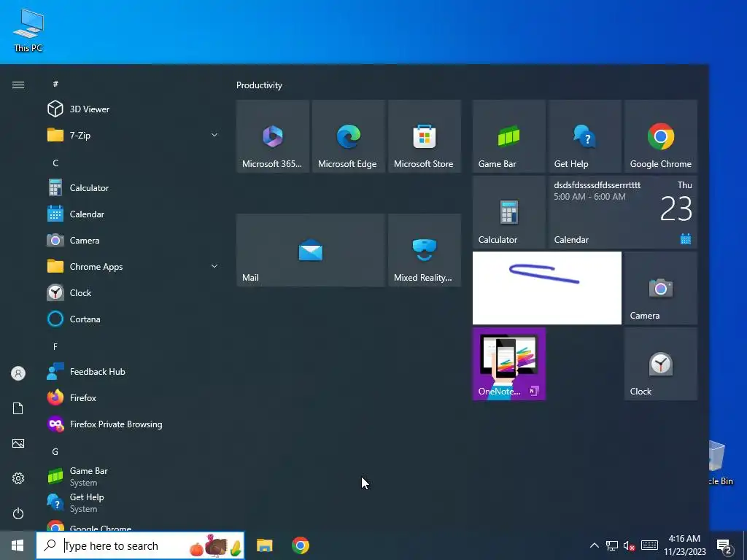Screen dimensions: 747x560
Task: Open Settings gear in the Start sidebar
Action: pyautogui.click(x=18, y=478)
